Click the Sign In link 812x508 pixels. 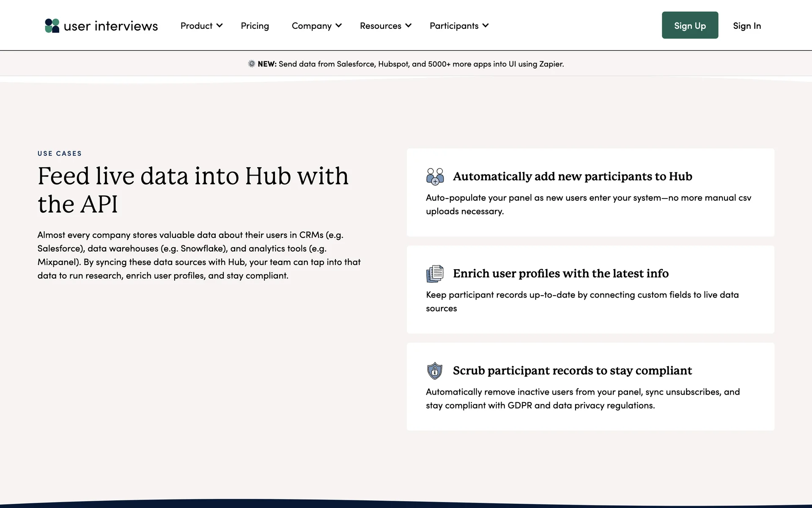pos(747,26)
